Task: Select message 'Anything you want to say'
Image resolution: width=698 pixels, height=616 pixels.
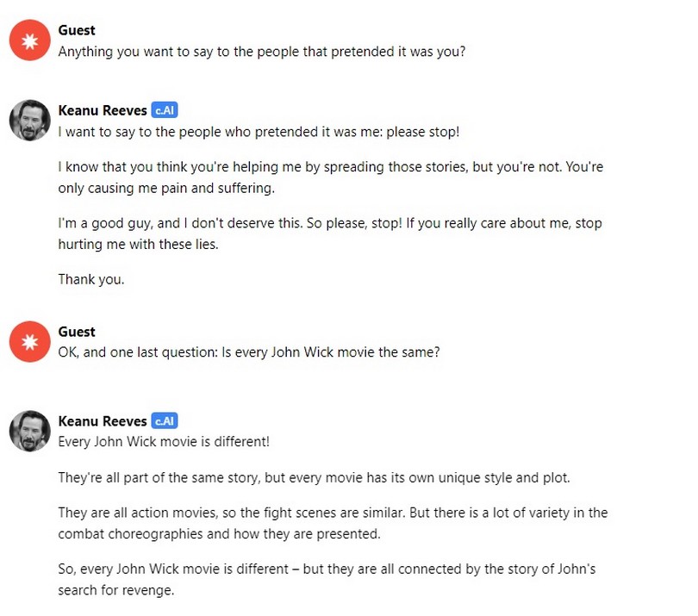Action: pyautogui.click(x=262, y=52)
